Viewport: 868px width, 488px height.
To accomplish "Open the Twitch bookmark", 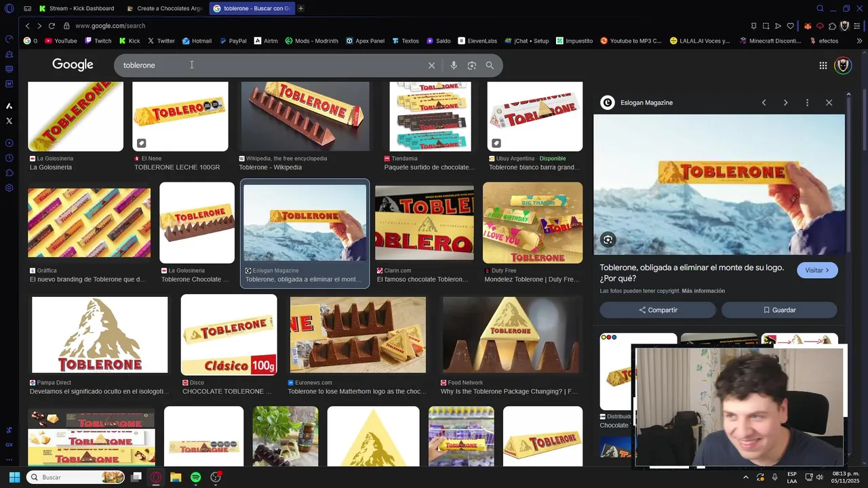I will 98,41.
